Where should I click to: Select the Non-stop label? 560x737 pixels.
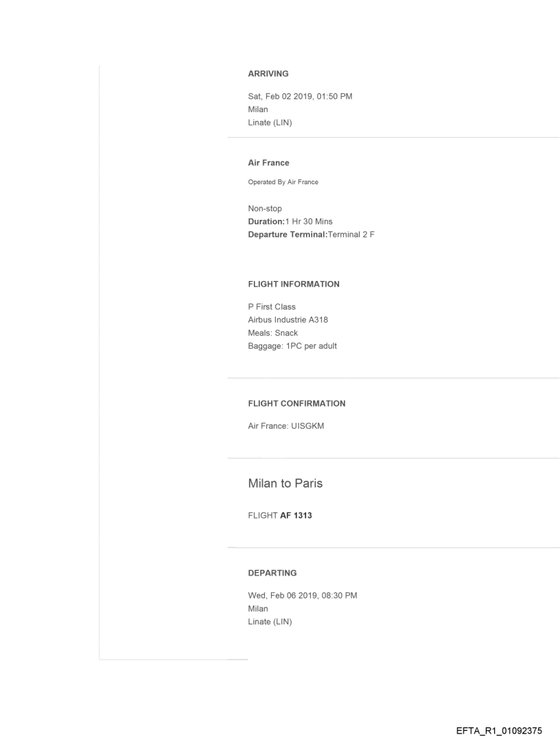click(x=265, y=208)
